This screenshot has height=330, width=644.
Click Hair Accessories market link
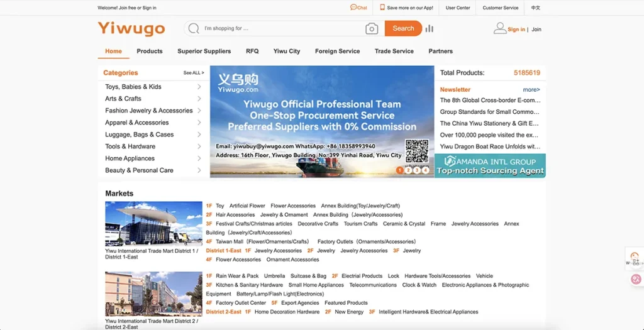[235, 215]
